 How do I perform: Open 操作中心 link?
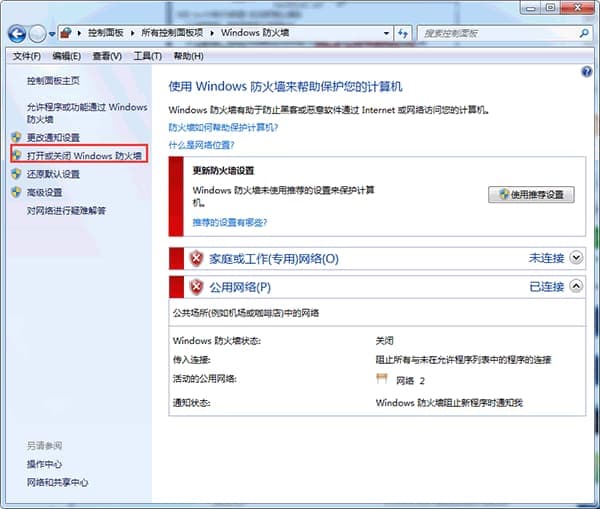(44, 464)
